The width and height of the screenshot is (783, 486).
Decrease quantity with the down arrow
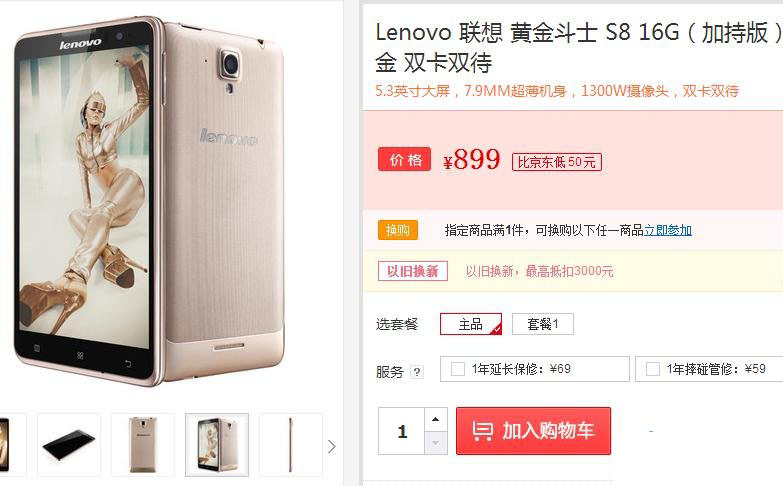[435, 443]
